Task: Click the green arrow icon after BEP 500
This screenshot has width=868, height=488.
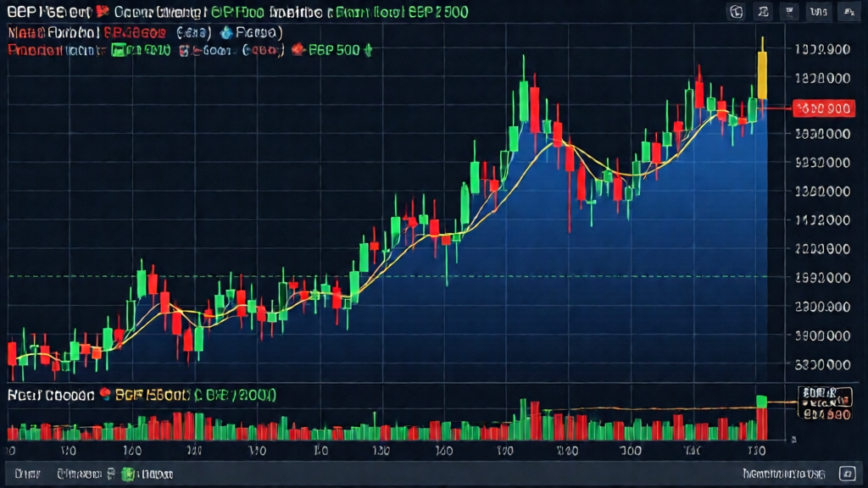Action: (368, 50)
